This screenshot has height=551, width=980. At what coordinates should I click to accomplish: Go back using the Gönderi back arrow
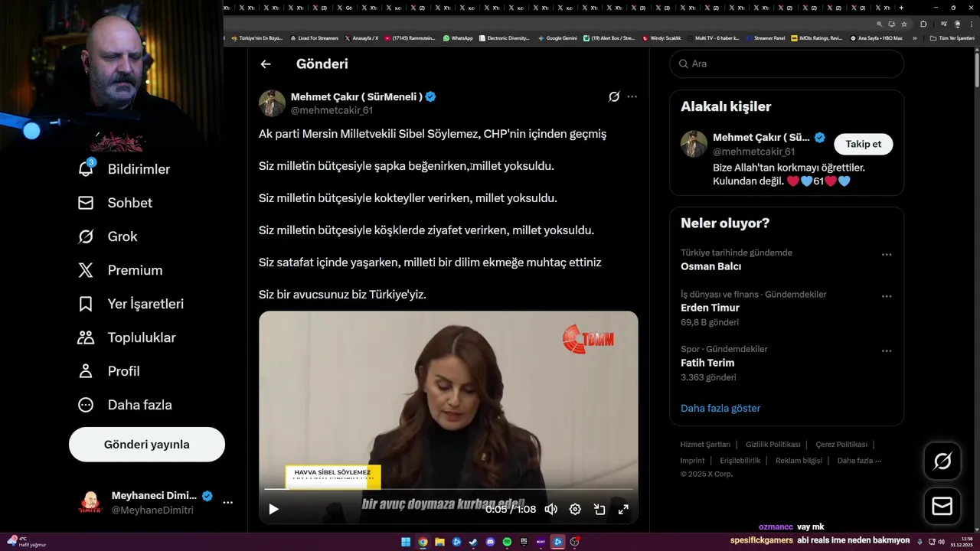point(266,64)
